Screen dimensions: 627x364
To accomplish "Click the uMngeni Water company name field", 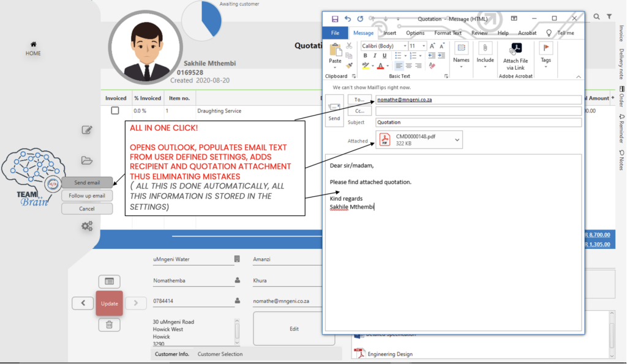I will coord(193,259).
